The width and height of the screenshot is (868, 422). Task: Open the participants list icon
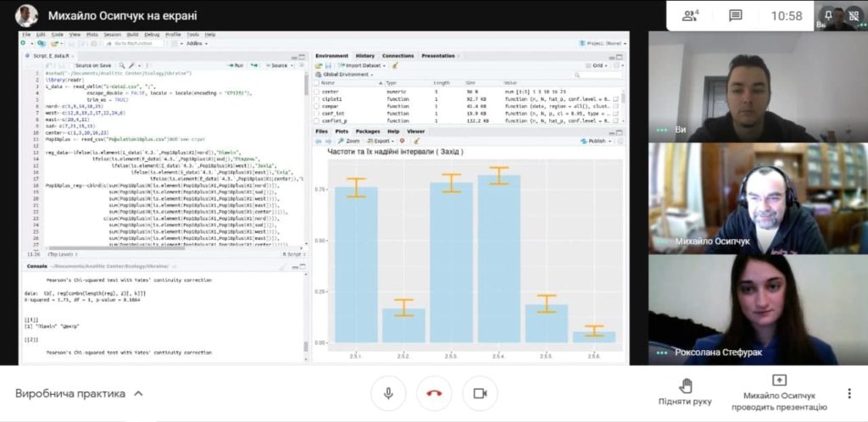pos(690,15)
